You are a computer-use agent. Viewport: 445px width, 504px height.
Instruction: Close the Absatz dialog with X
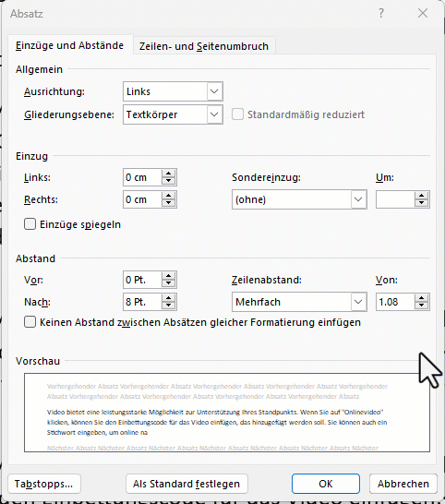click(423, 13)
